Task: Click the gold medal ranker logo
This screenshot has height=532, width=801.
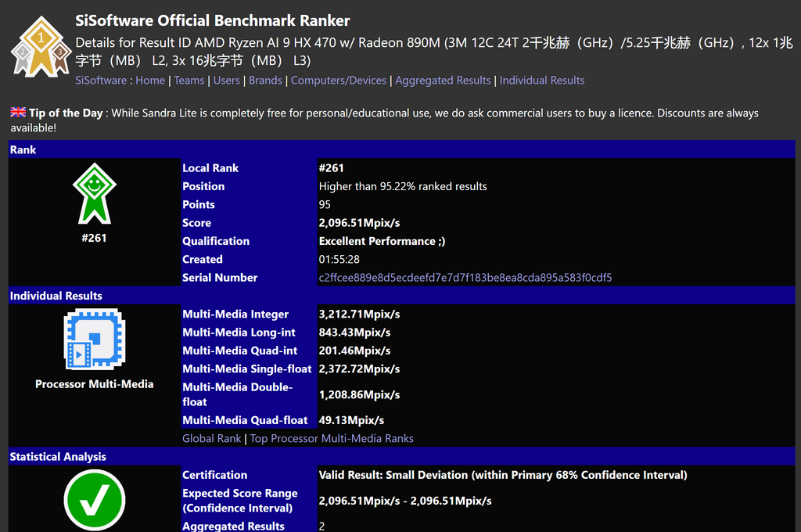Action: [x=41, y=45]
